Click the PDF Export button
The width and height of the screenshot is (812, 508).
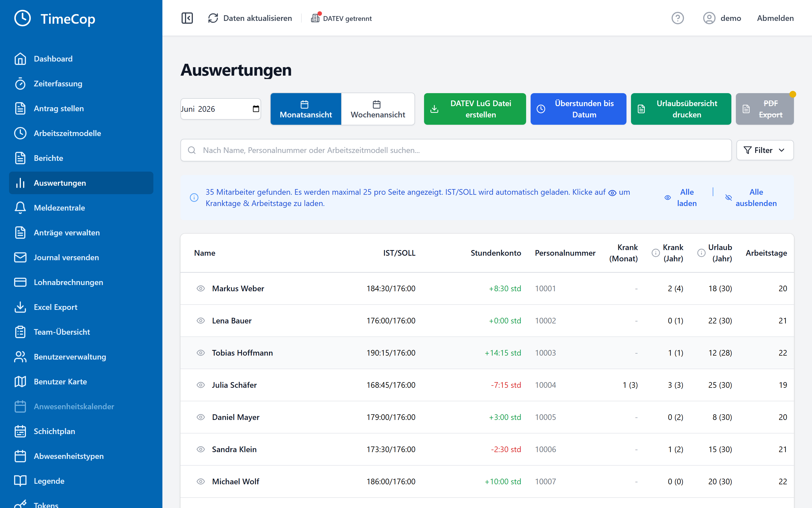(x=765, y=109)
